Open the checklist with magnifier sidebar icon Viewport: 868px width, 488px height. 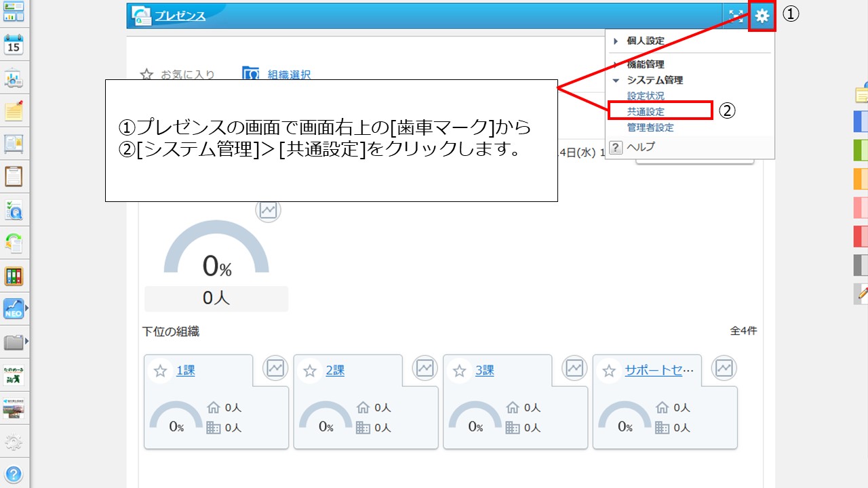point(14,210)
